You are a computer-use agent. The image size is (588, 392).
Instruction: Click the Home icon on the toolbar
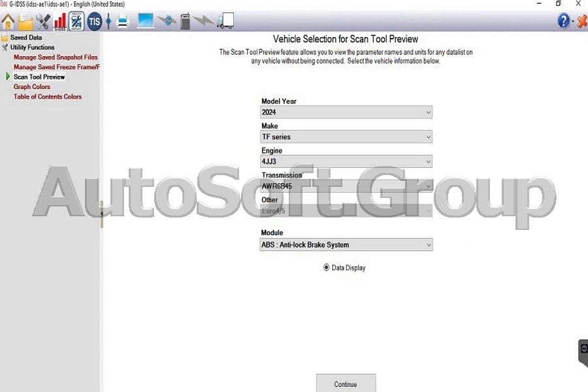point(8,20)
